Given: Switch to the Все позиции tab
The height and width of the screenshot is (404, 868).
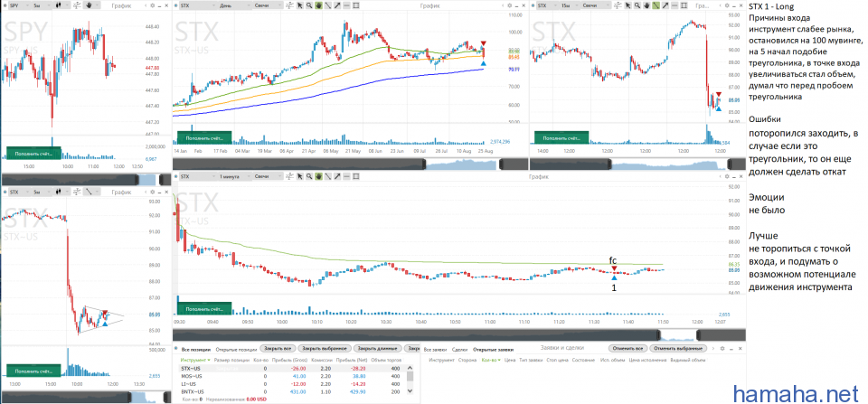Looking at the screenshot, I should pos(195,349).
